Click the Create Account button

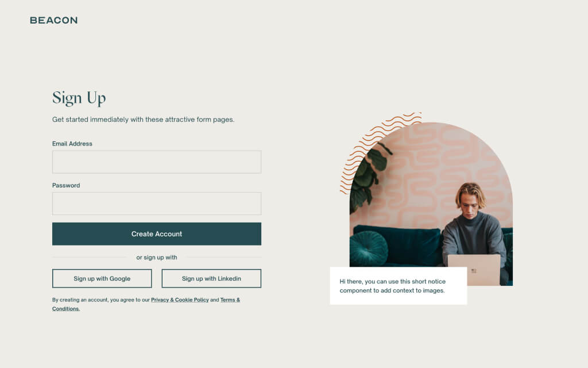pos(157,234)
